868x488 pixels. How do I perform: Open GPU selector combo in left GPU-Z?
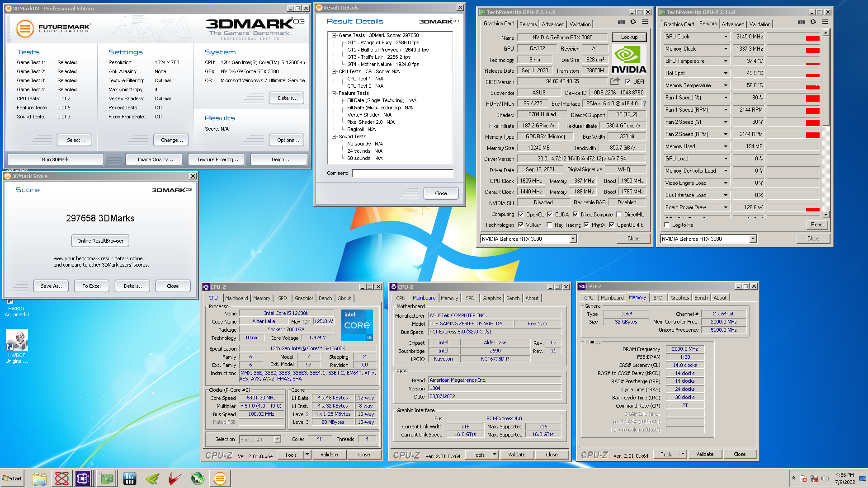coord(573,239)
